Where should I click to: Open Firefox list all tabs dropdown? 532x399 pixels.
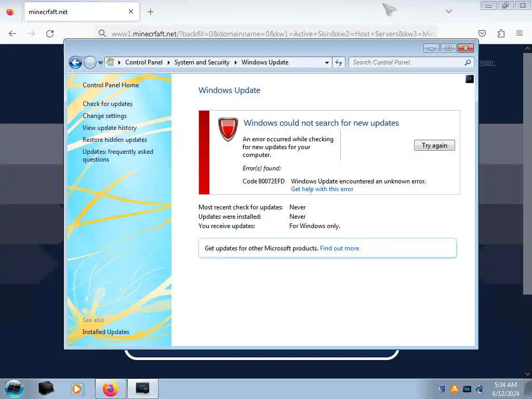pos(449,11)
